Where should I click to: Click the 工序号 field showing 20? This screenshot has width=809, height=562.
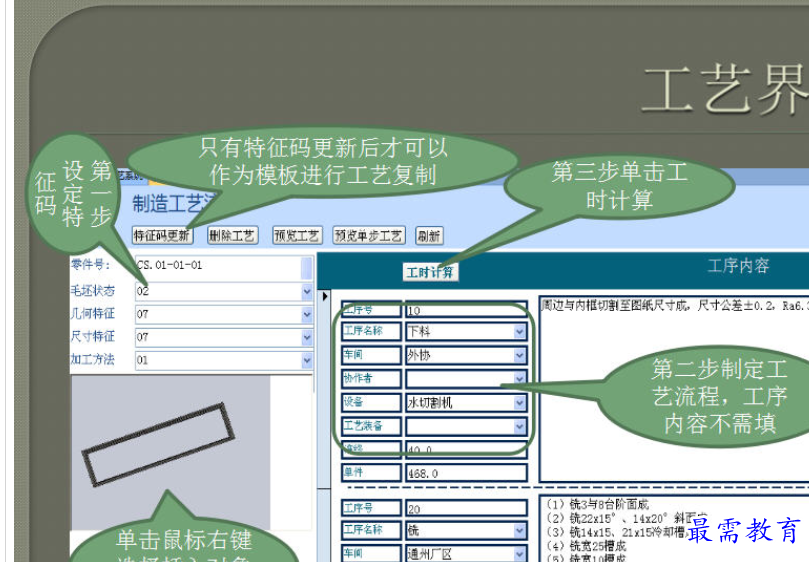466,509
